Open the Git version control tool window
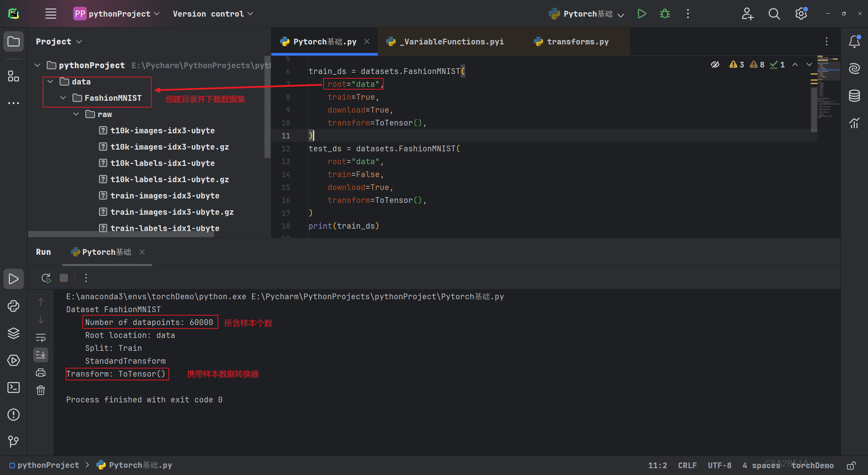 [x=14, y=441]
